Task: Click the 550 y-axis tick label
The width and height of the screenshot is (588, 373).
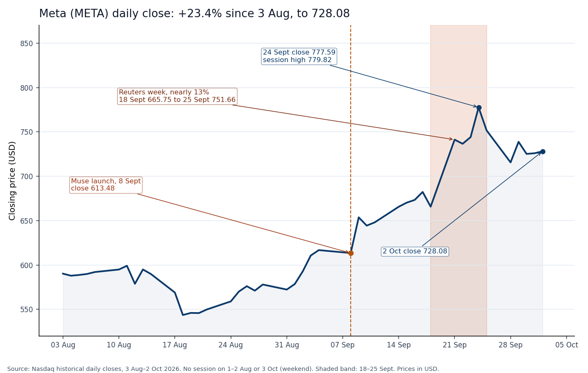Action: pyautogui.click(x=26, y=310)
